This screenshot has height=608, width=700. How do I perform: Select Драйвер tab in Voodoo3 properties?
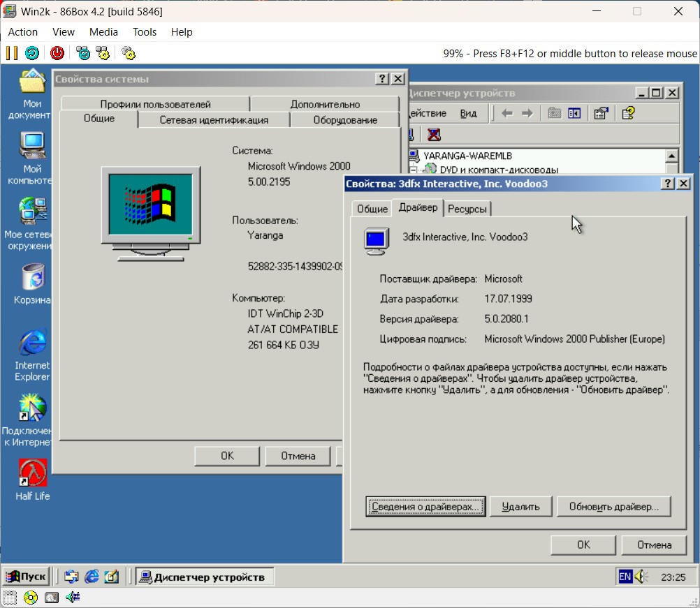pos(418,207)
